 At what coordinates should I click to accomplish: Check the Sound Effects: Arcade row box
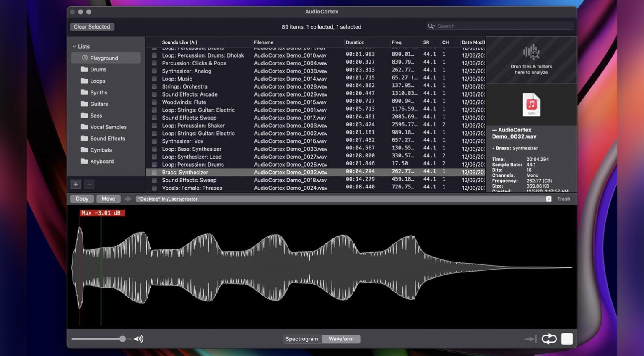pyautogui.click(x=154, y=94)
